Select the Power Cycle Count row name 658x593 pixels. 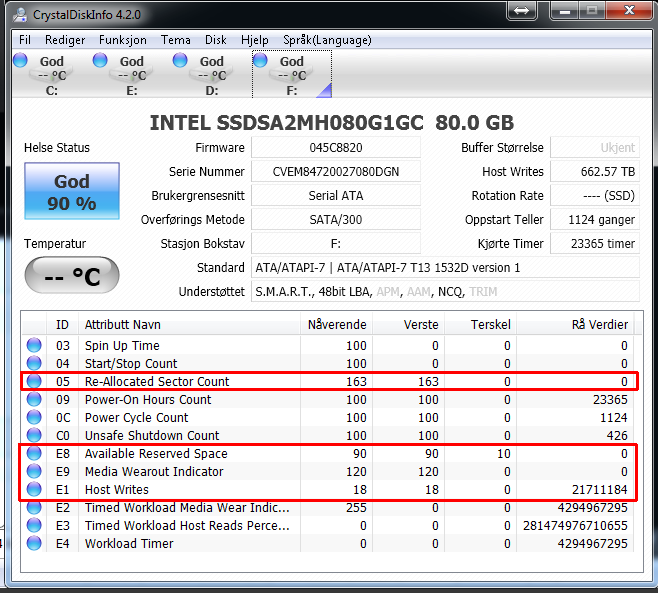136,418
